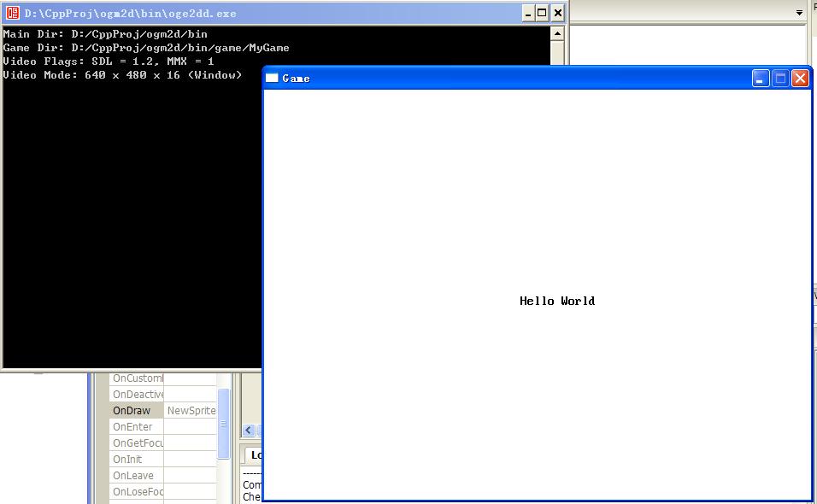Click the property list scrollbar thumb
Screen dimensions: 817x504
pyautogui.click(x=224, y=425)
